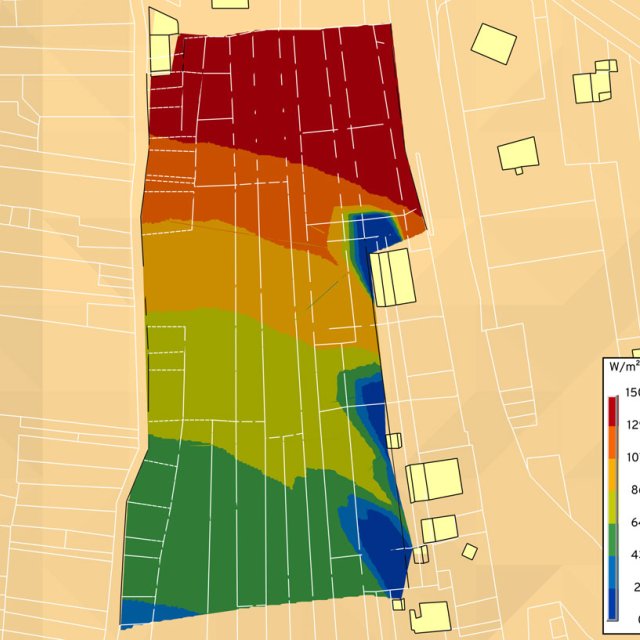
Task: Click the blue patch at map's bottom-left corner
Action: click(x=151, y=613)
